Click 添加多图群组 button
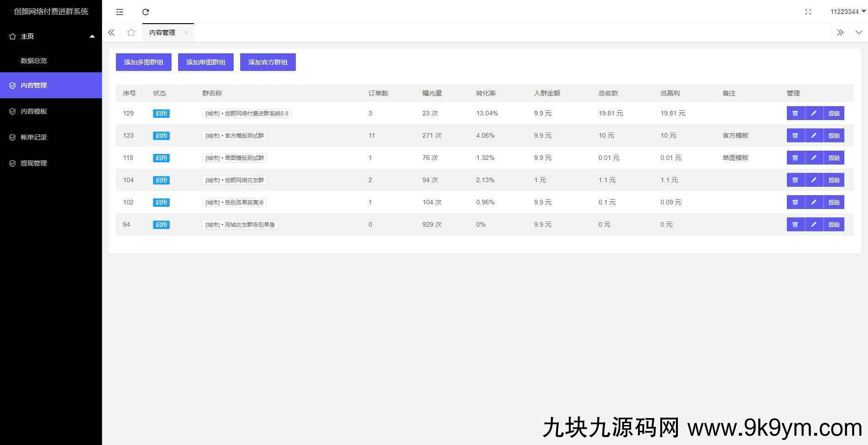Image resolution: width=868 pixels, height=445 pixels. point(143,62)
